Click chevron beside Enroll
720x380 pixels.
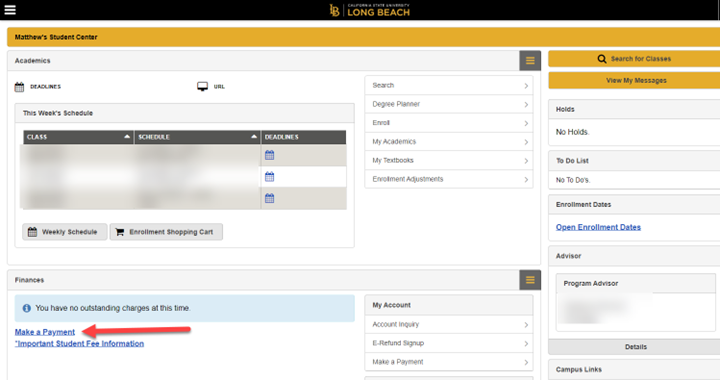click(x=526, y=123)
